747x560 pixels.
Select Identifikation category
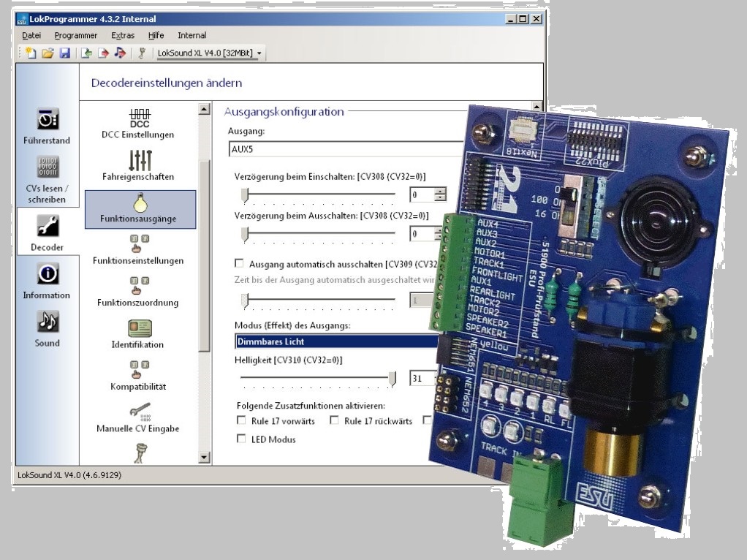pyautogui.click(x=138, y=334)
